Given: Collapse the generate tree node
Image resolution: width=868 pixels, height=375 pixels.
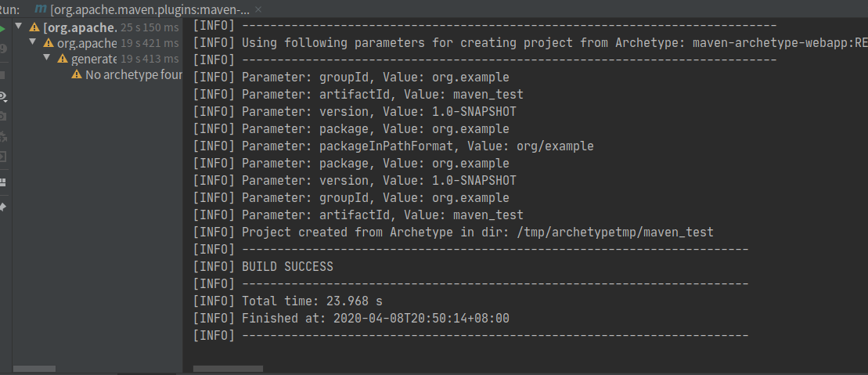Looking at the screenshot, I should 47,58.
